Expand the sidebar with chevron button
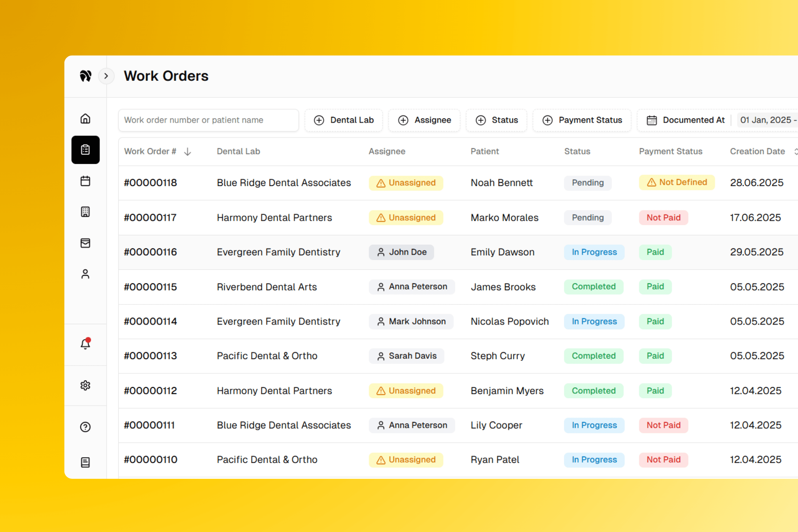This screenshot has height=532, width=798. point(106,76)
